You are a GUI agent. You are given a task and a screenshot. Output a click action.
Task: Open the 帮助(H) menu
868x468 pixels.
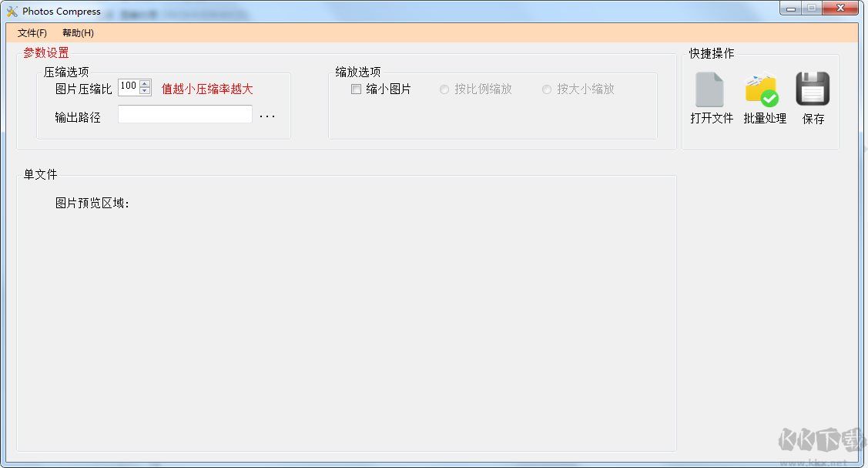click(x=78, y=33)
